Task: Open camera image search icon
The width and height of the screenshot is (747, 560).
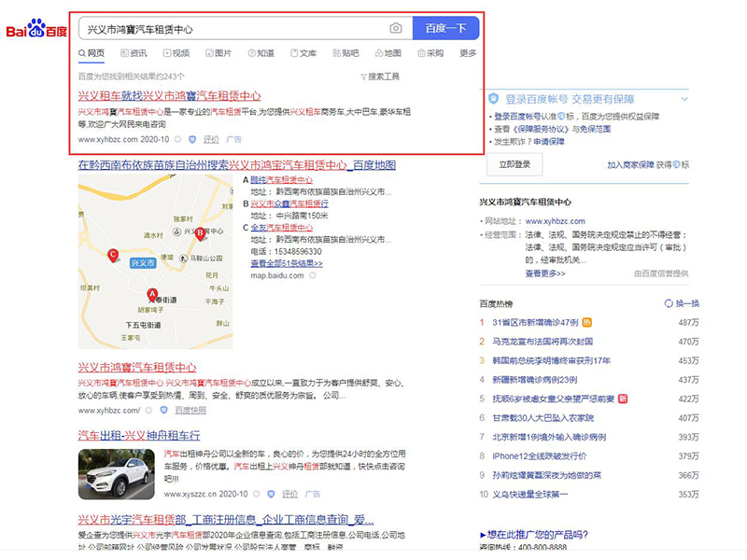Action: pos(395,29)
